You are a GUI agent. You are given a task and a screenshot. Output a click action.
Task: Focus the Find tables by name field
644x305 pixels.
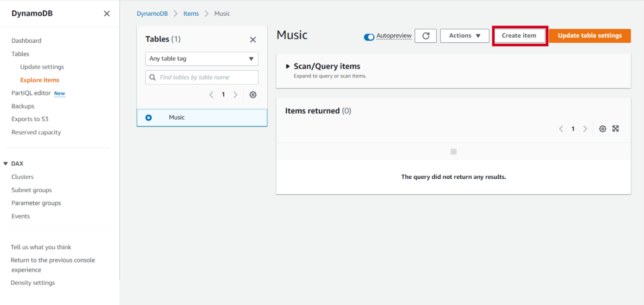pos(202,78)
